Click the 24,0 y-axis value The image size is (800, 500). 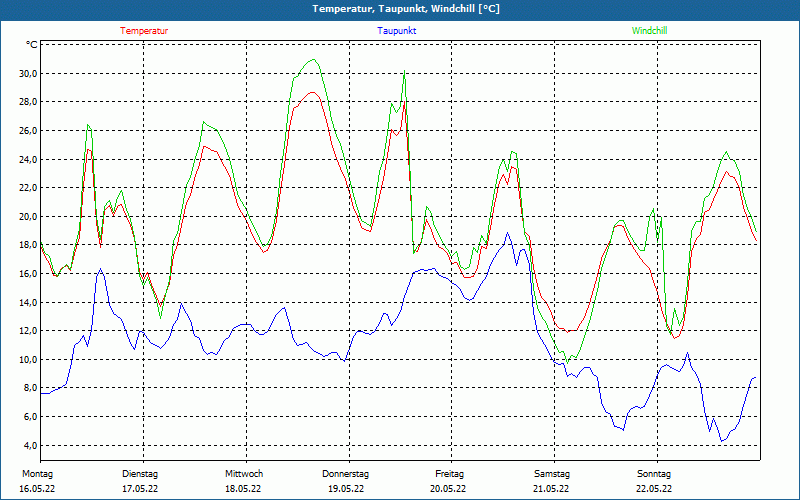tap(28, 159)
